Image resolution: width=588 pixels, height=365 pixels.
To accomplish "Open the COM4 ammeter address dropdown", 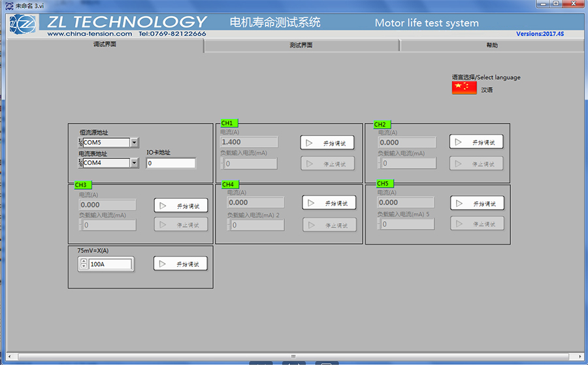I will pos(135,163).
